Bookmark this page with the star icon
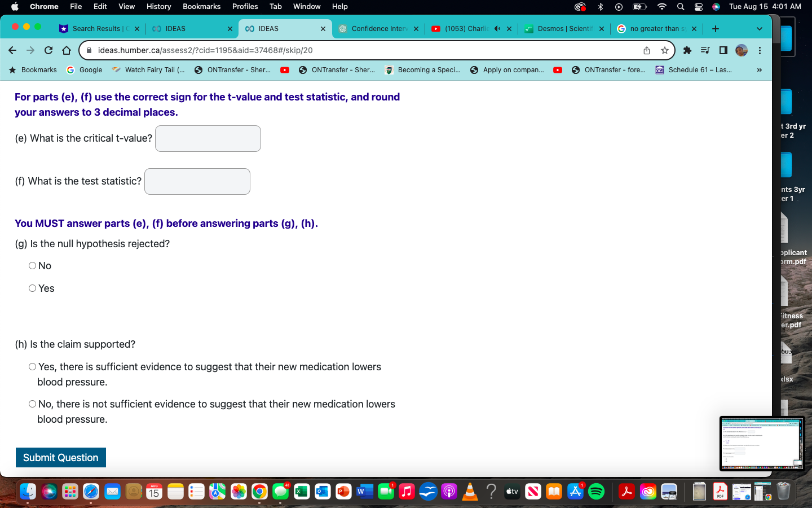 click(665, 50)
